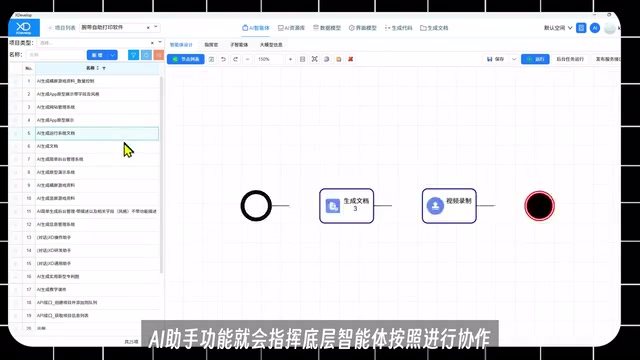Image resolution: width=640 pixels, height=360 pixels.
Task: Click the undo arrow in canvas toolbar
Action: point(223,59)
